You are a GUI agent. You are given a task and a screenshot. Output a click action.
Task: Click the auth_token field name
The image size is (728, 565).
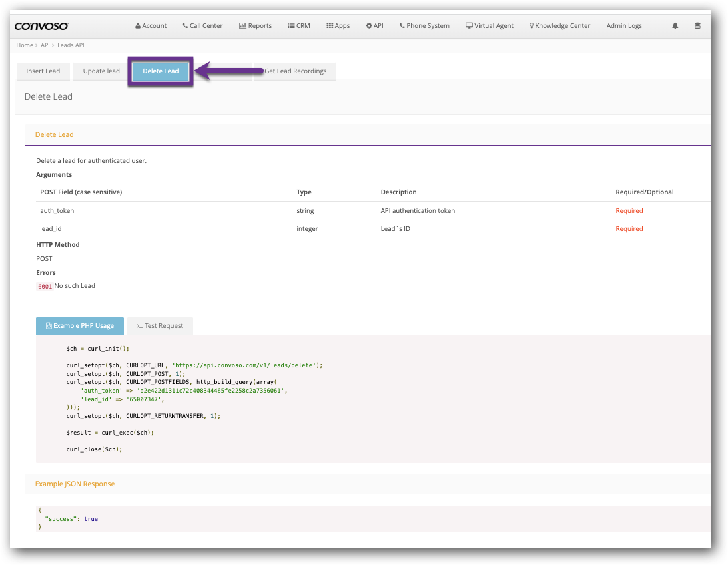click(57, 210)
